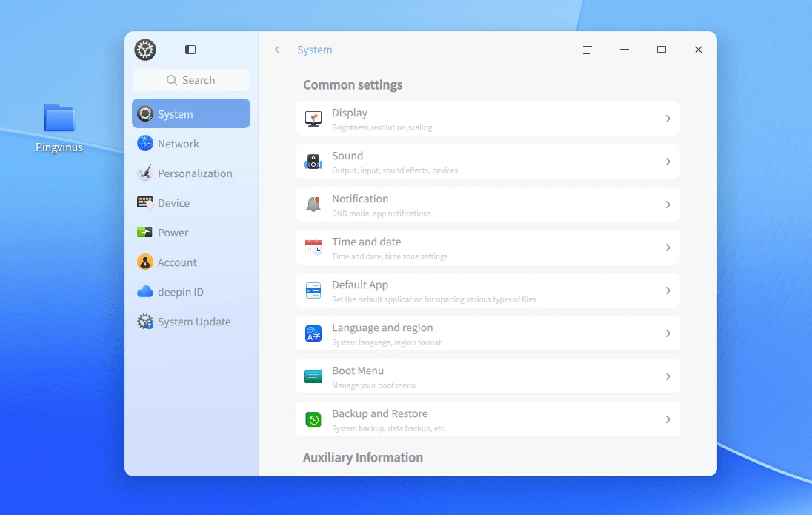This screenshot has width=812, height=515.
Task: Click the Display monitor icon
Action: click(x=313, y=119)
